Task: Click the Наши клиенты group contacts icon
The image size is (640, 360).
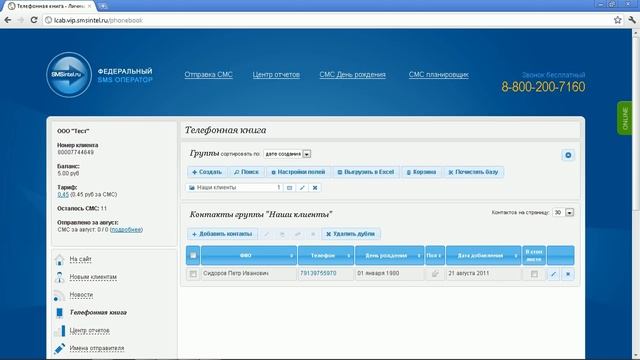Action: click(x=289, y=188)
